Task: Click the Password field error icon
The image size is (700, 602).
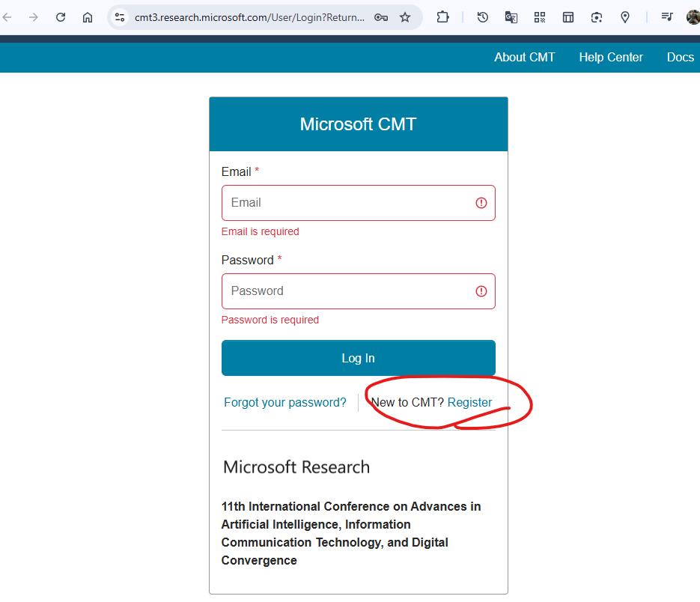Action: coord(481,291)
